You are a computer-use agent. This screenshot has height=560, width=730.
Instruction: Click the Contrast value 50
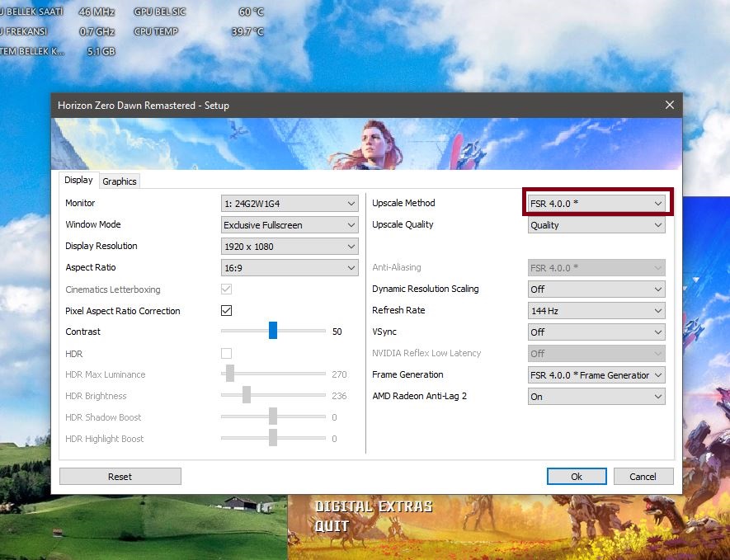337,332
